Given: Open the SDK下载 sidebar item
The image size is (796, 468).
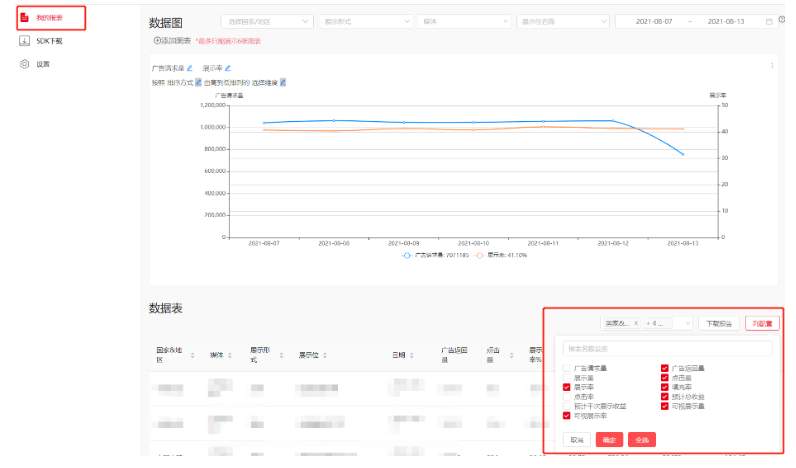Looking at the screenshot, I should coord(49,41).
